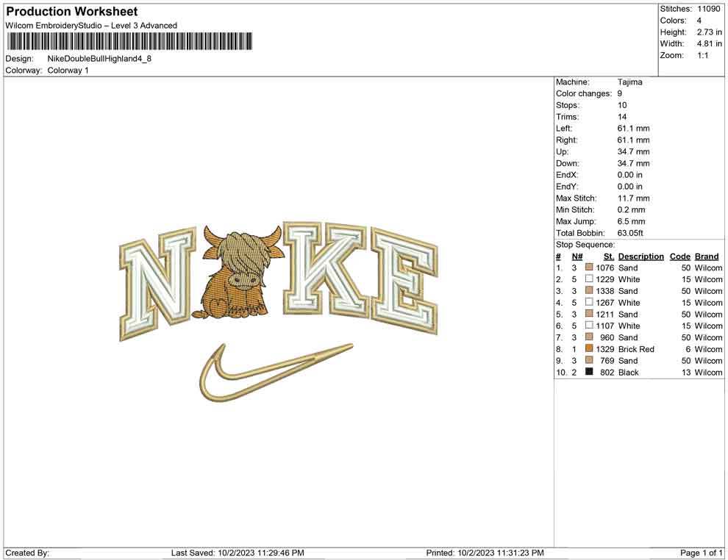Image resolution: width=728 pixels, height=560 pixels.
Task: Click 'Wilcom EmbroideryStudio – Level 3 Advanced' text
Action: pos(91,26)
